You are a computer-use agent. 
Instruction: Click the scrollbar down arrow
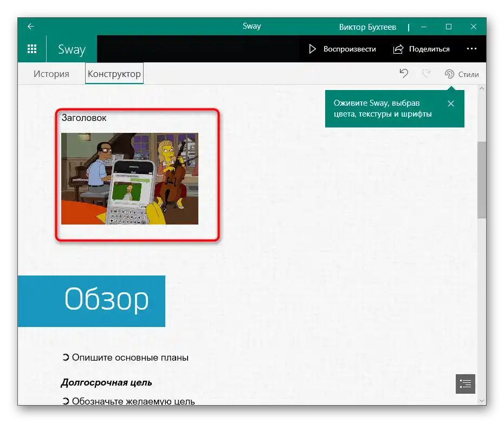pyautogui.click(x=481, y=400)
